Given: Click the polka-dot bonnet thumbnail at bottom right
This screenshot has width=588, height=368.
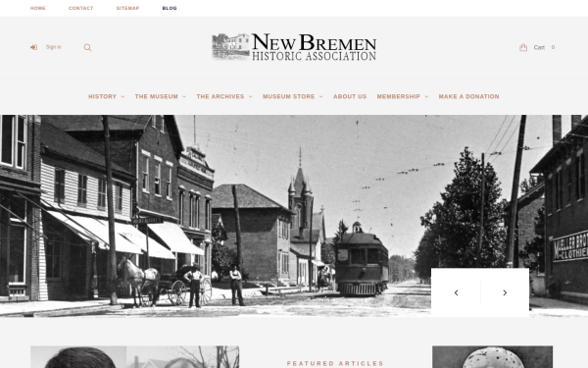Looking at the screenshot, I should [x=492, y=357].
